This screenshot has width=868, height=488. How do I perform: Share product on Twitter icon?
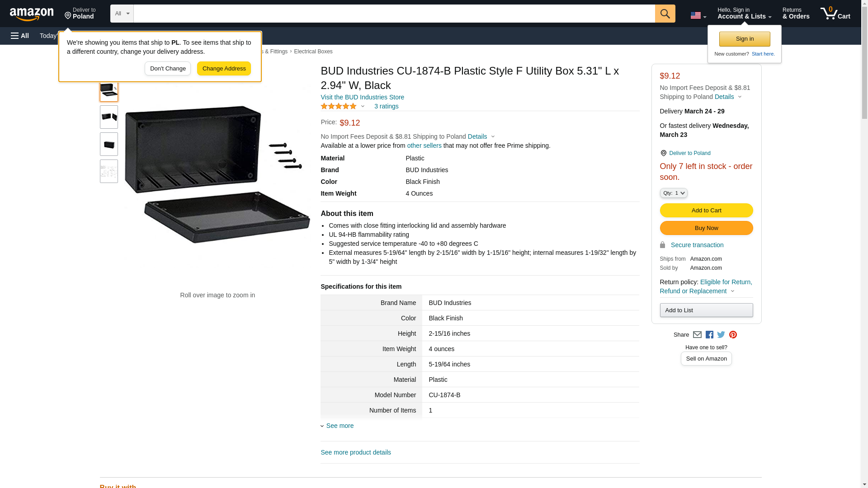721,335
